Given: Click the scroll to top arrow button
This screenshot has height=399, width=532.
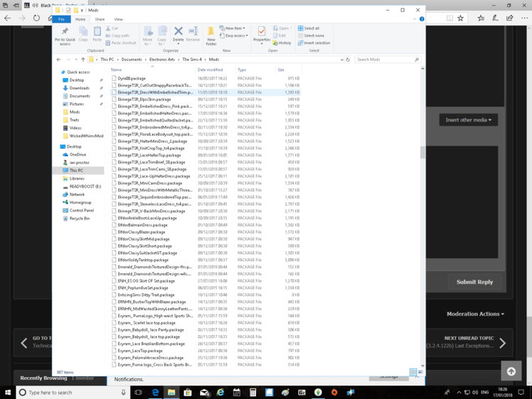Looking at the screenshot, I should coord(511,371).
